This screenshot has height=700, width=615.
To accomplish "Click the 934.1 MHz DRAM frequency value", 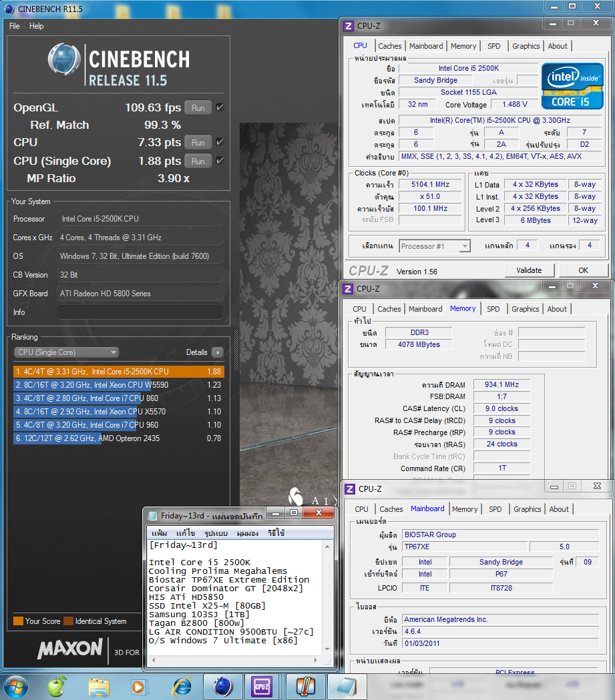I will [501, 384].
